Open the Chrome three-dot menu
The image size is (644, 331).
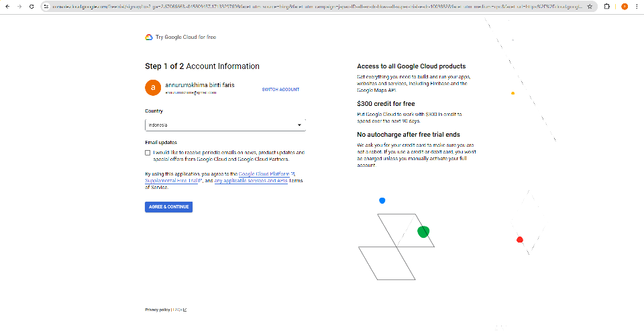637,7
